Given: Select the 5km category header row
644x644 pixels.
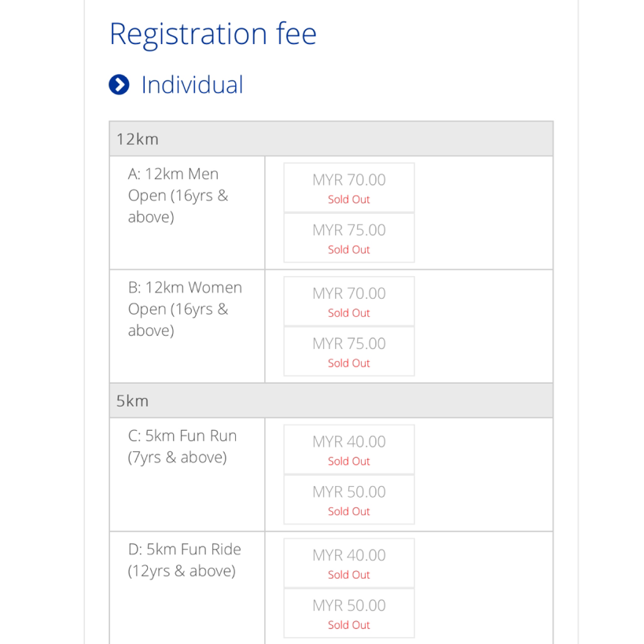Looking at the screenshot, I should (x=331, y=400).
